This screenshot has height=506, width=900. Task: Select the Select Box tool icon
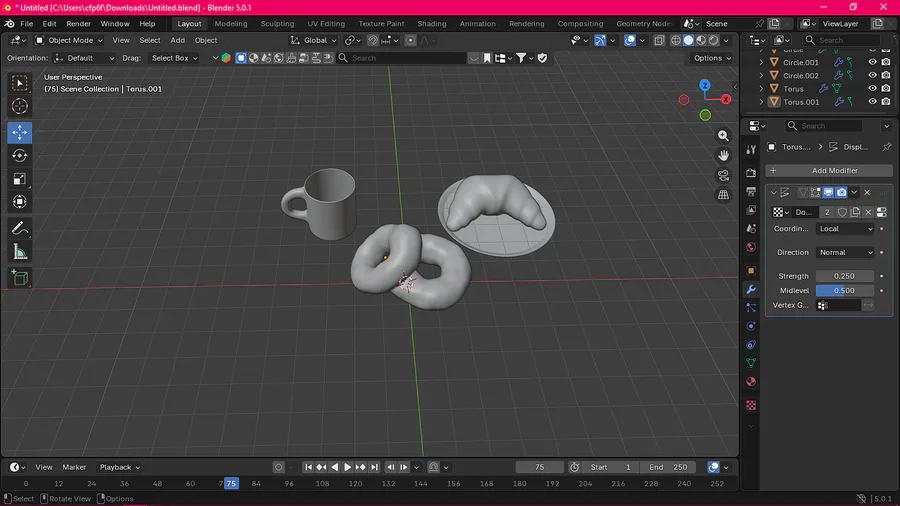20,83
